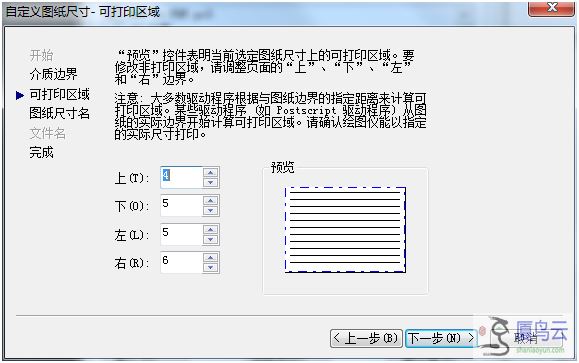Increase the 左(L) margin with up arrow
Viewport: 579px width, 363px height.
(x=210, y=229)
